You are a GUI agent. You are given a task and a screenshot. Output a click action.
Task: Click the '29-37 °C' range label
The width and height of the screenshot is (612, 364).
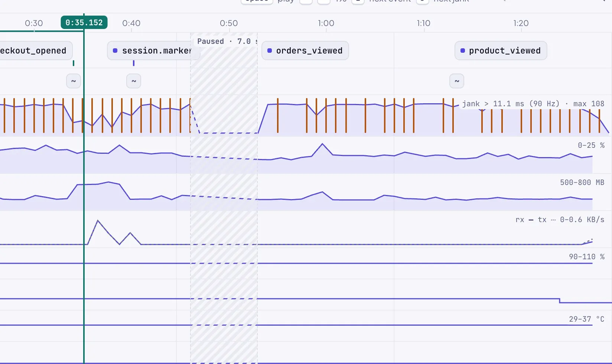click(587, 319)
